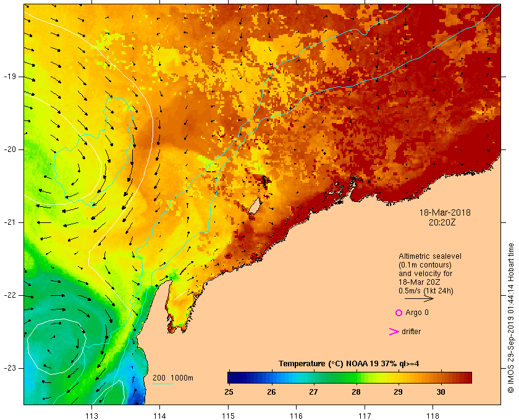The image size is (519, 420).
Task: Click the time label 20:20Z
Action: pyautogui.click(x=442, y=222)
